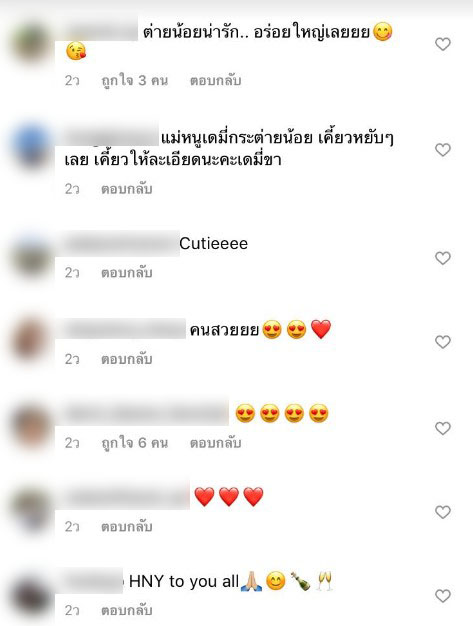Reply to the three red hearts comment

pos(127,527)
